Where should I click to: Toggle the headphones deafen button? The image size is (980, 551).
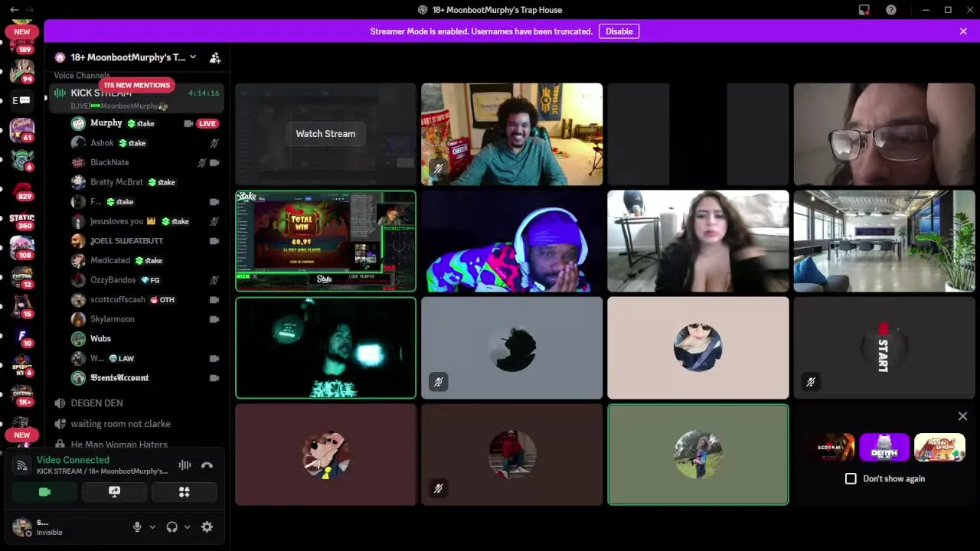click(171, 527)
